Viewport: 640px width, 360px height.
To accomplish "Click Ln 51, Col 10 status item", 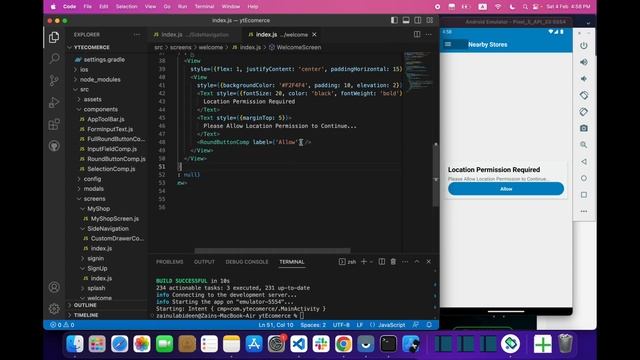I will 276,325.
